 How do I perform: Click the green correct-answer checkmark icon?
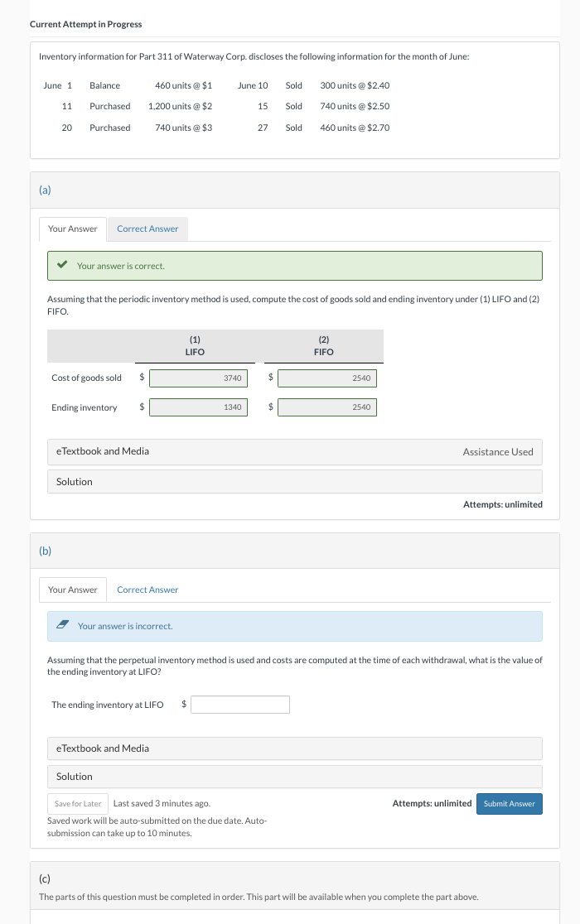[x=60, y=266]
